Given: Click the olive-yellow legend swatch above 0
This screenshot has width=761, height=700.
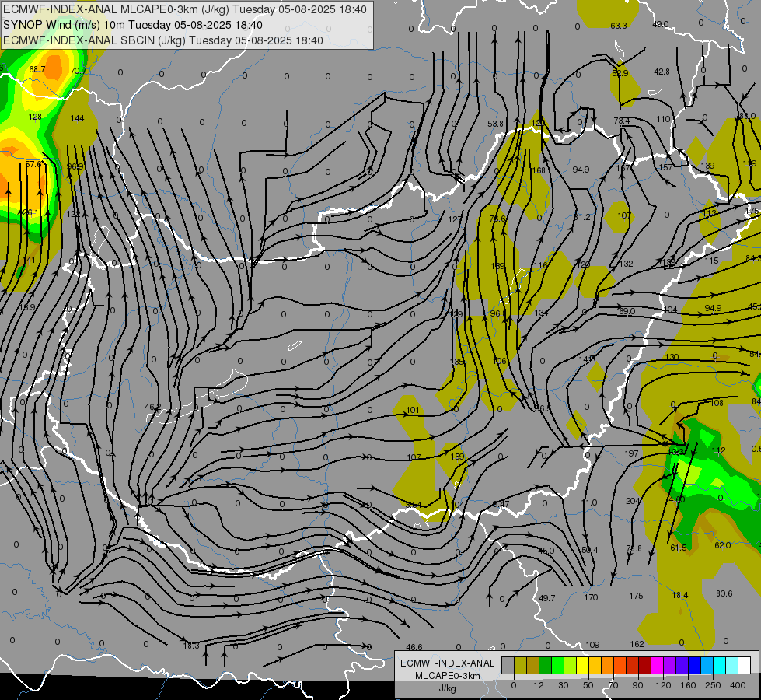Looking at the screenshot, I should click(520, 665).
